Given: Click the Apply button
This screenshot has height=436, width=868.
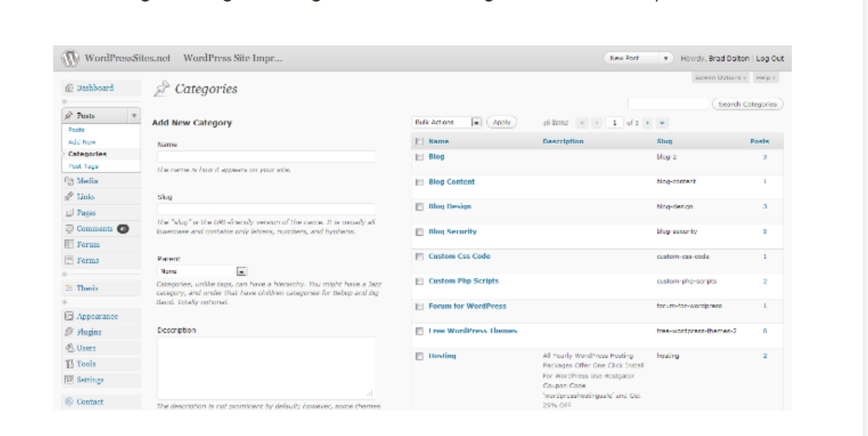Looking at the screenshot, I should pyautogui.click(x=501, y=122).
